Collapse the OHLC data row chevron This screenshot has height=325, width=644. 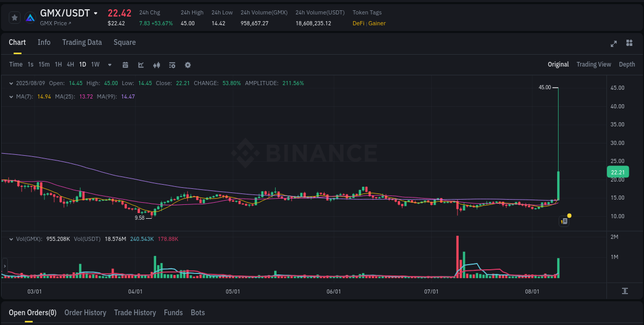coord(11,83)
